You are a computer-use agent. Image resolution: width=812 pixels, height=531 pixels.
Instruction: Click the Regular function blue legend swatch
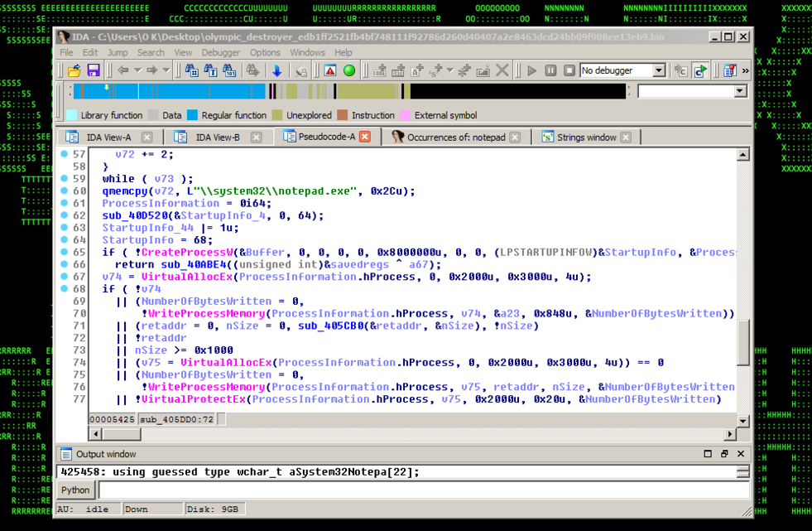[193, 115]
